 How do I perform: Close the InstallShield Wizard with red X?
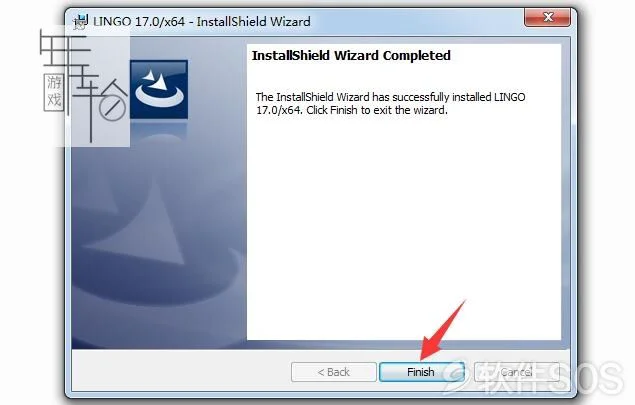(x=548, y=17)
